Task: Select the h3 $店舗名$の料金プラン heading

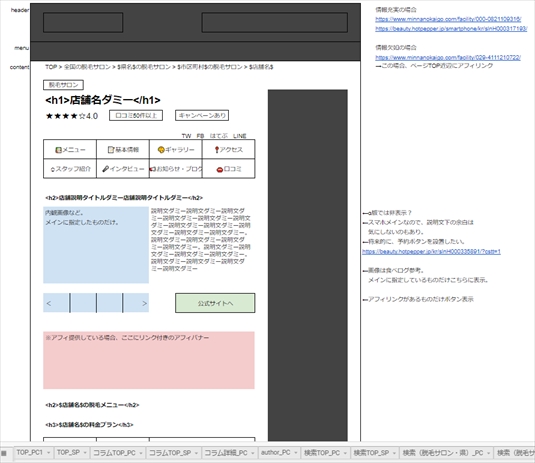Action: coord(89,425)
